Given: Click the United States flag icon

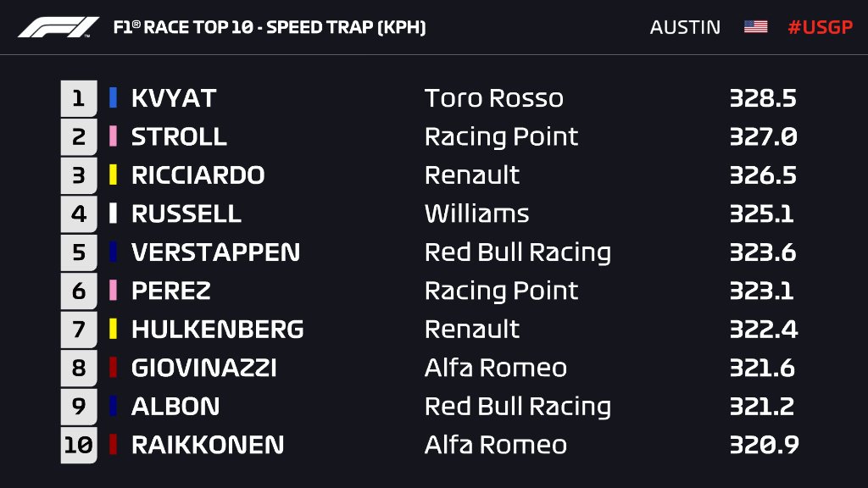Looking at the screenshot, I should [755, 26].
